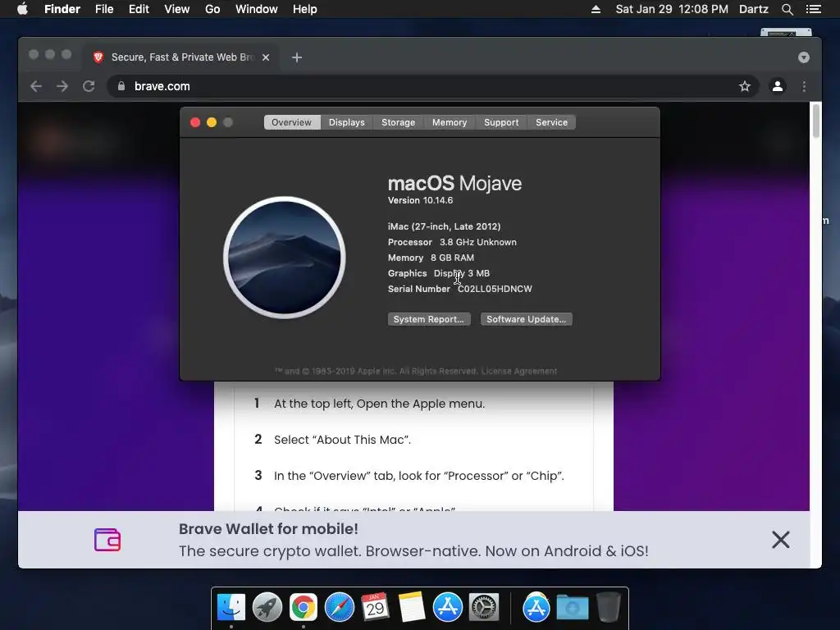Reload the brave.com page

point(89,86)
